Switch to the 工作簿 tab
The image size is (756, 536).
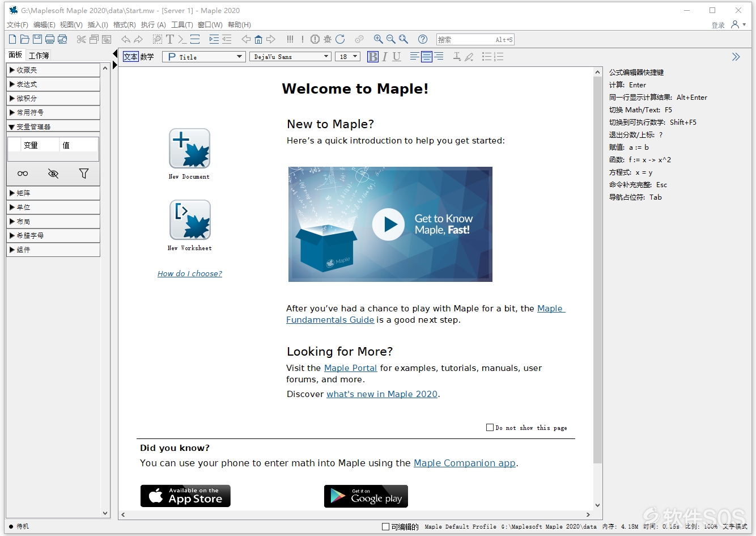(39, 56)
